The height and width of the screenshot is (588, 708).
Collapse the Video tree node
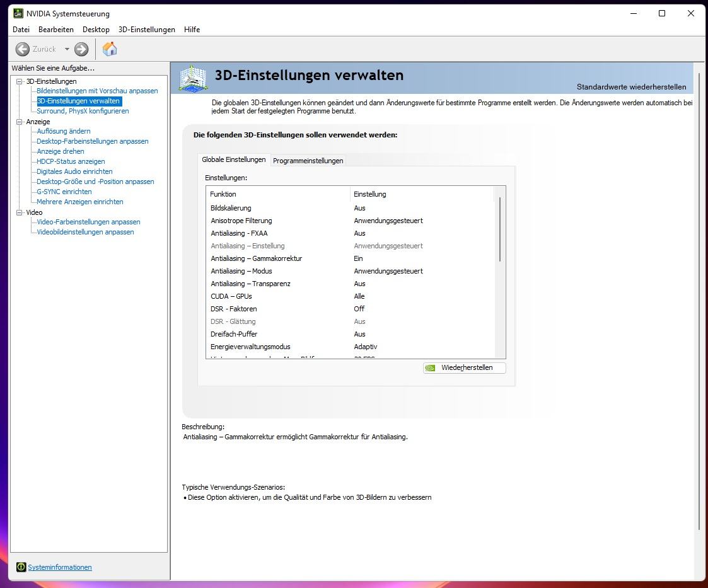click(x=20, y=212)
